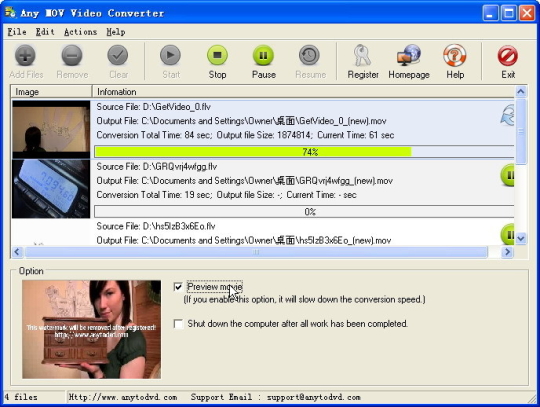Click the Image column header
Viewport: 540px width, 407px height.
click(51, 92)
